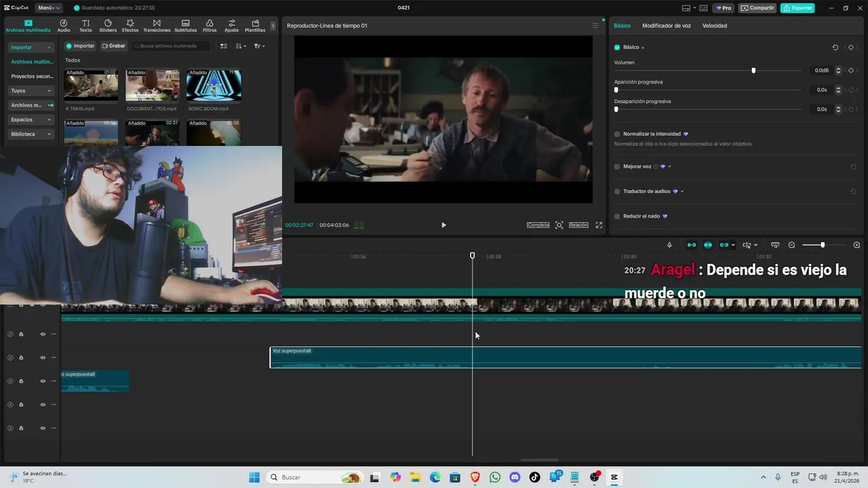Open the Transiciones panel
This screenshot has height=488, width=868.
(157, 26)
